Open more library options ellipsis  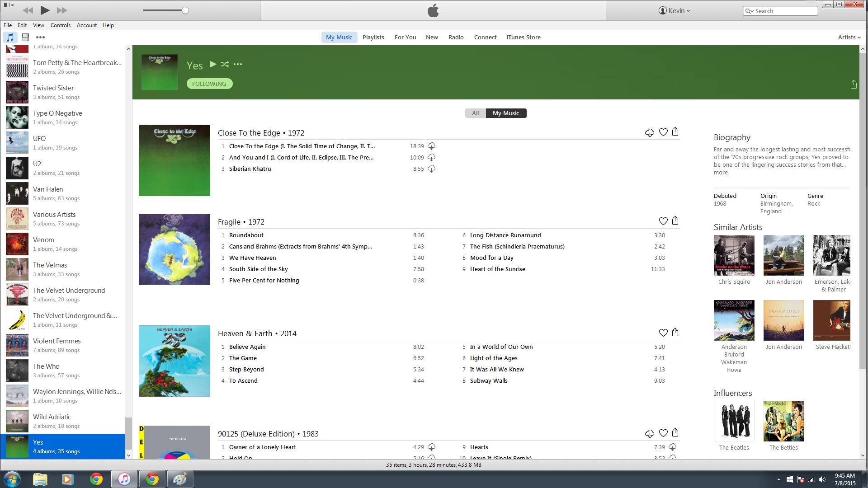[40, 38]
